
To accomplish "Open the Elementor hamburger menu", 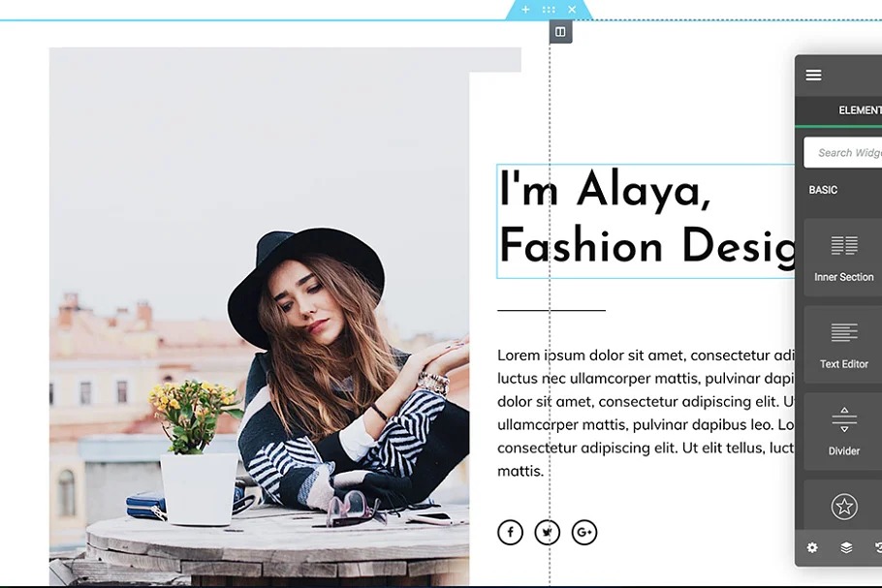I will coord(813,76).
